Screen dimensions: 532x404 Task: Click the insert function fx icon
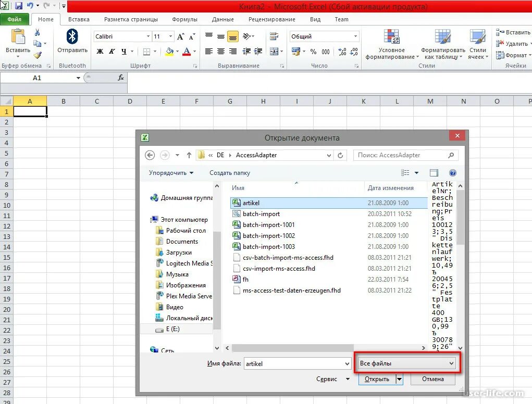121,78
